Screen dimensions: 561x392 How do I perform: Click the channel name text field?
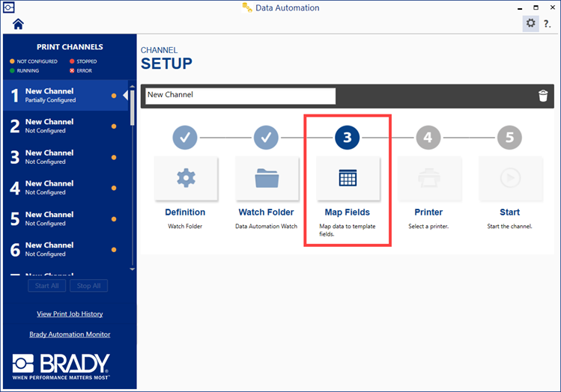240,96
